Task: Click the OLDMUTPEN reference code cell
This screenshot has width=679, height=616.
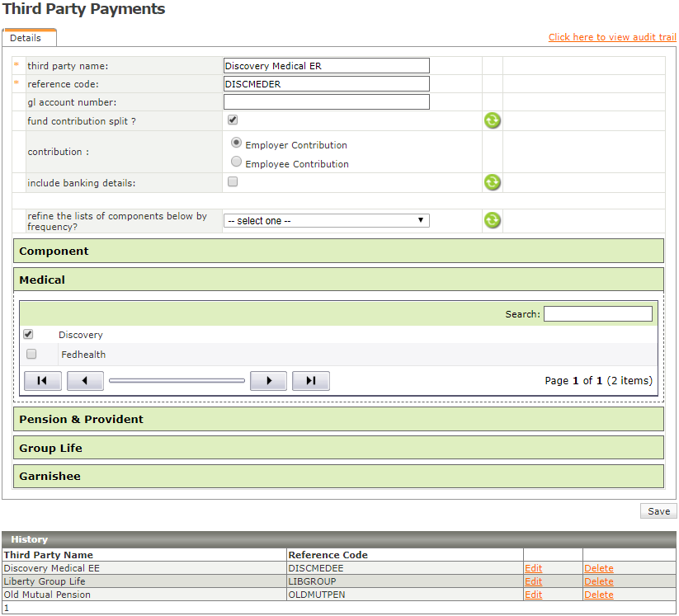Action: click(405, 595)
